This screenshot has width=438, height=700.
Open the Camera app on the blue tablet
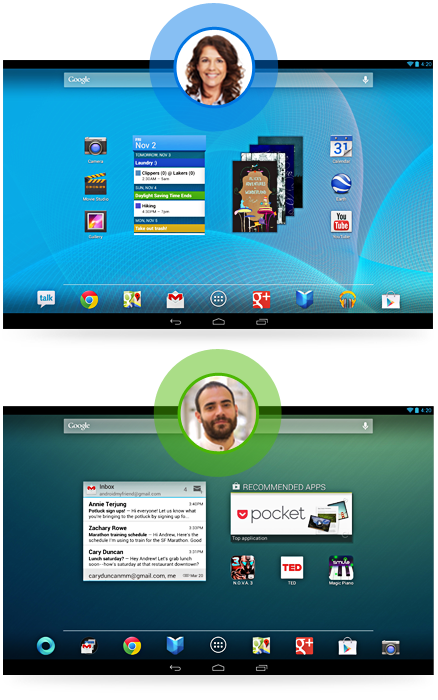tap(96, 146)
